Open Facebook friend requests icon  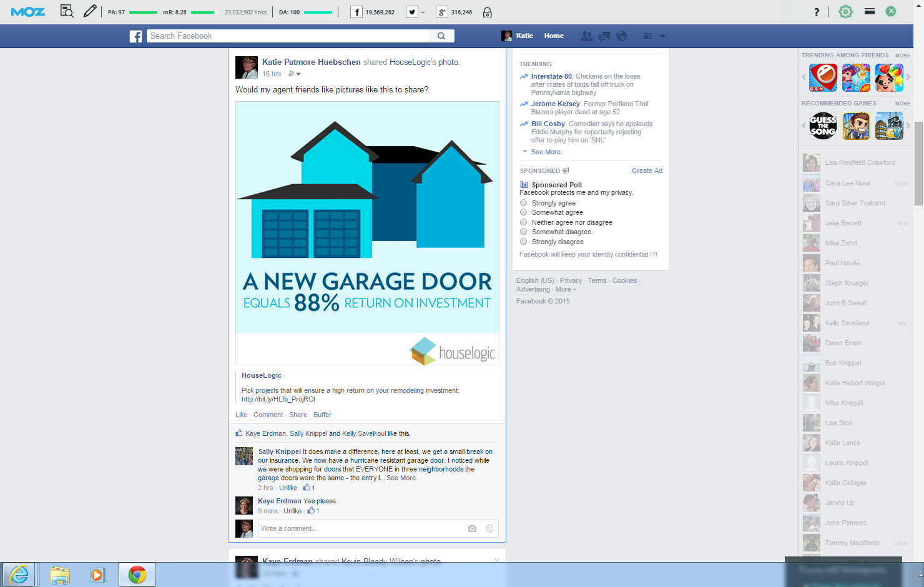[587, 36]
